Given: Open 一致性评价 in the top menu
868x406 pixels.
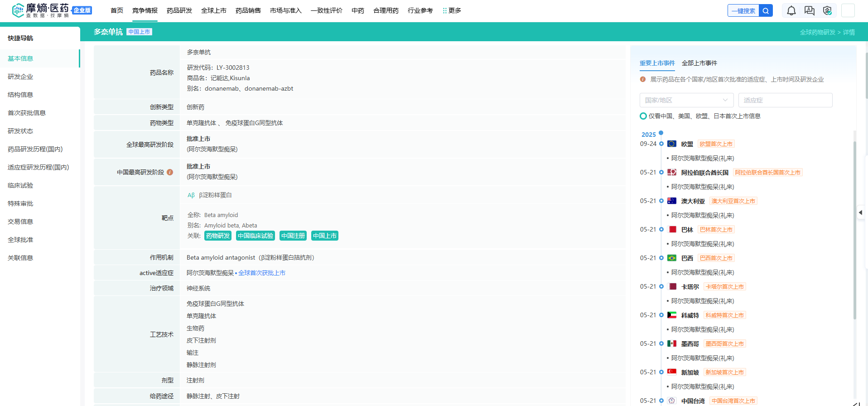Looking at the screenshot, I should pyautogui.click(x=327, y=10).
